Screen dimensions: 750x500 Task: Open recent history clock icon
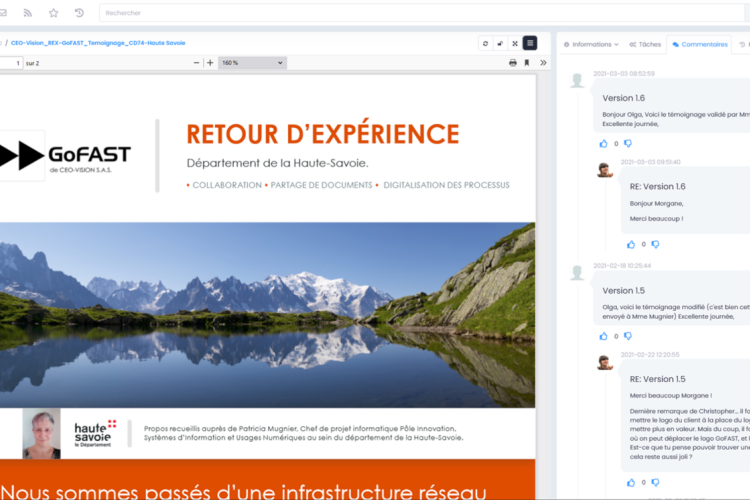click(x=79, y=13)
